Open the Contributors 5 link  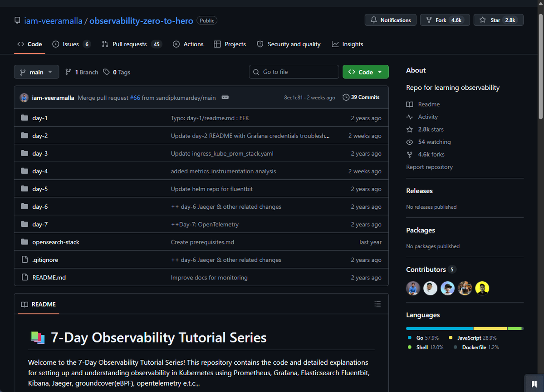point(431,269)
